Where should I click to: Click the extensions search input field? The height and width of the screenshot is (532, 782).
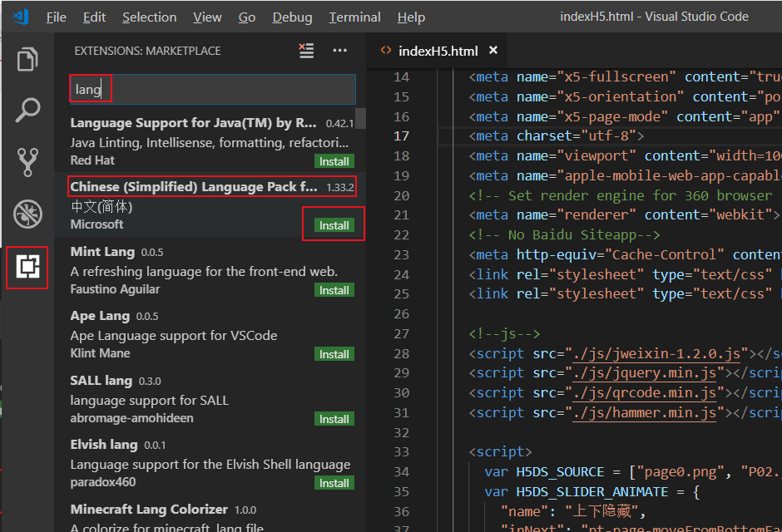pos(208,89)
